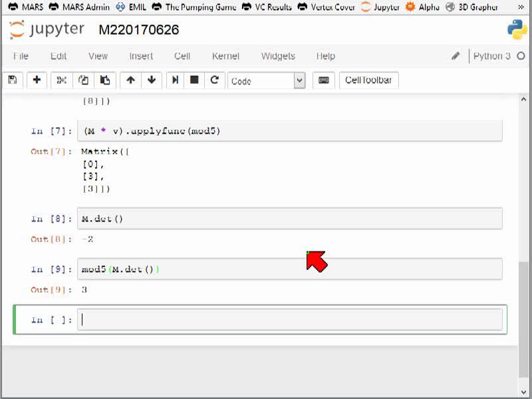This screenshot has height=399, width=532.
Task: Click the Jupyter logo
Action: 47,29
